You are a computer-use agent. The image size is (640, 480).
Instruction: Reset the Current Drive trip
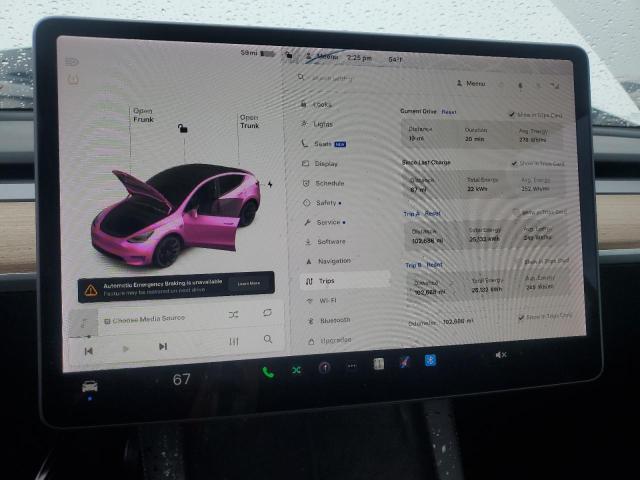(449, 111)
